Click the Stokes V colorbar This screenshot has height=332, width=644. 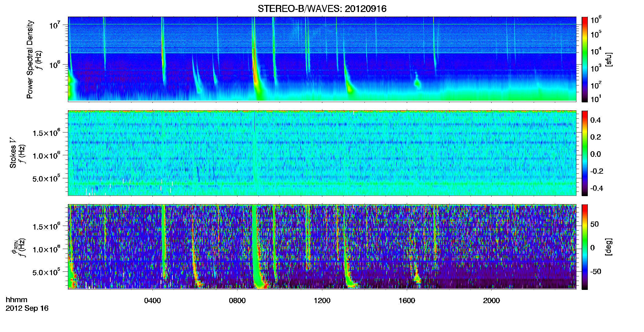(x=585, y=153)
